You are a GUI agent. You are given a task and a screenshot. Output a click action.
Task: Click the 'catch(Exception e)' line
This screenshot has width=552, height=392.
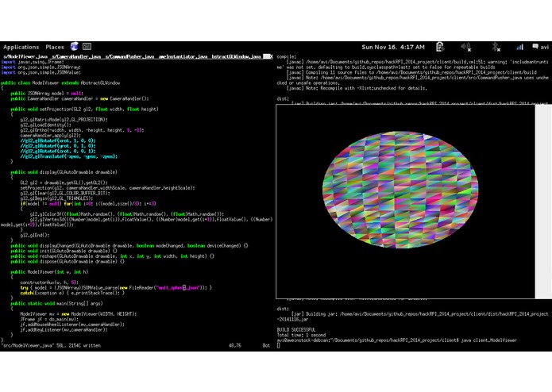click(x=72, y=293)
